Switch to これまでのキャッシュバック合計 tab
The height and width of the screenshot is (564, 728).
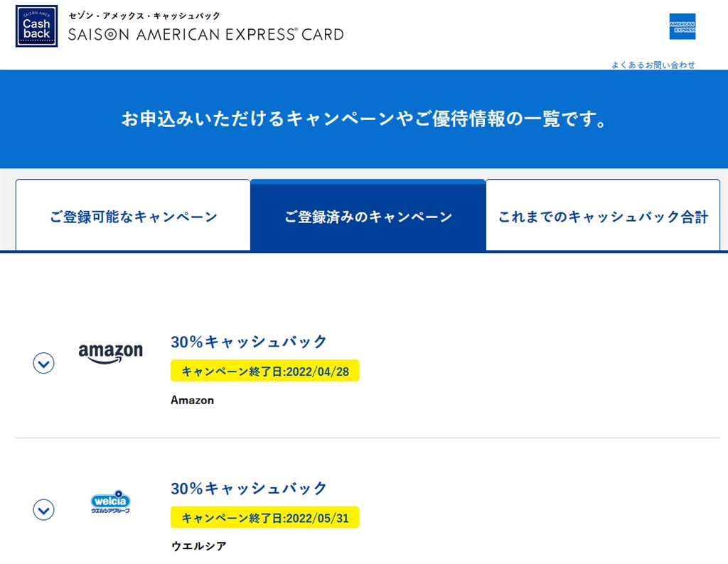(603, 217)
